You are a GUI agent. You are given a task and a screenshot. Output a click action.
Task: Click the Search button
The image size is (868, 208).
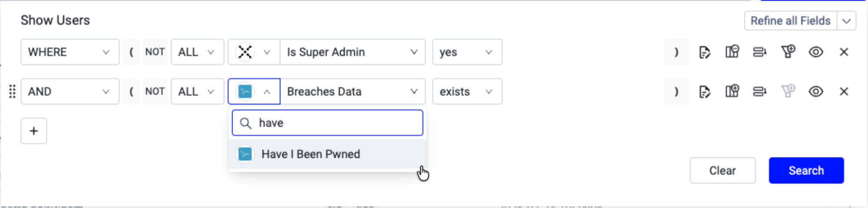click(x=806, y=170)
